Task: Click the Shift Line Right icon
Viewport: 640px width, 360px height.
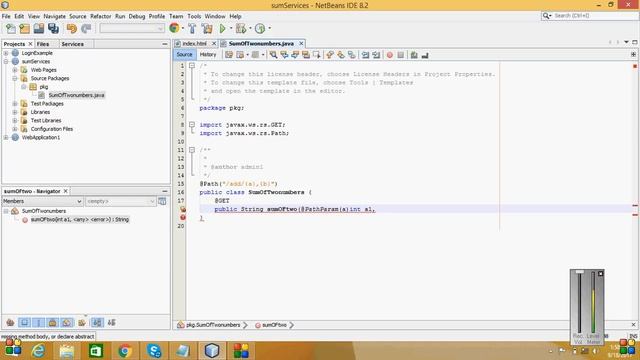Action: (x=376, y=55)
